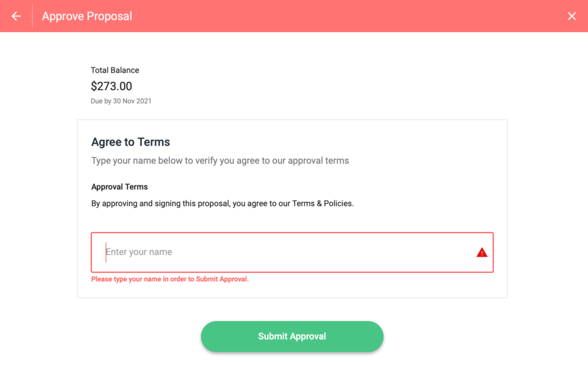588x367 pixels.
Task: Click the vertical divider beside back arrow
Action: coord(33,16)
